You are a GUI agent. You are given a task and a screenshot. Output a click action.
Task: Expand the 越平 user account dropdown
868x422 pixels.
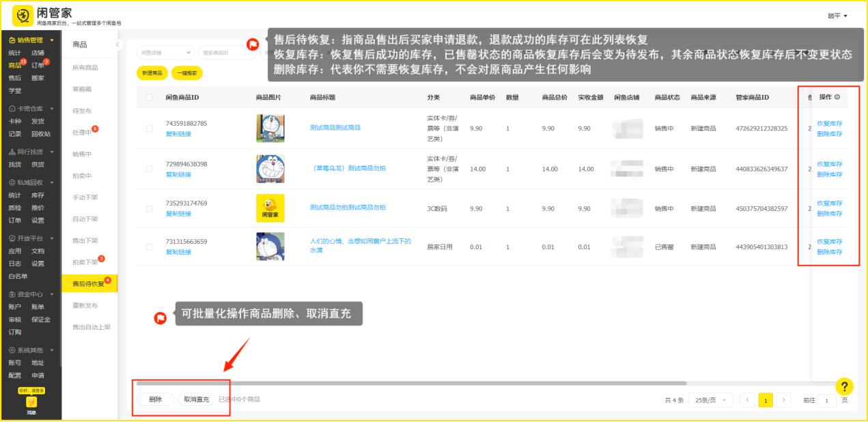[x=837, y=16]
